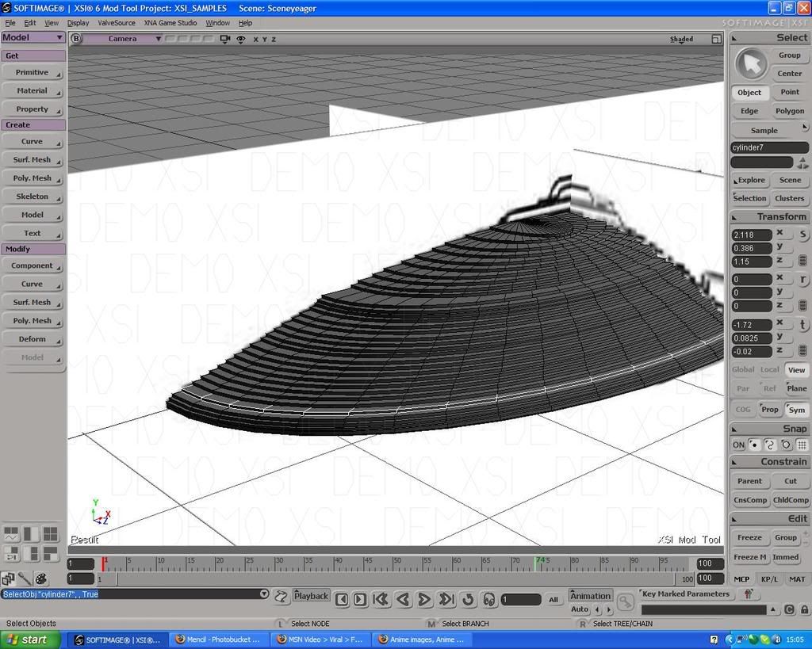Click the Parent constrain button
The width and height of the screenshot is (812, 649).
(749, 481)
